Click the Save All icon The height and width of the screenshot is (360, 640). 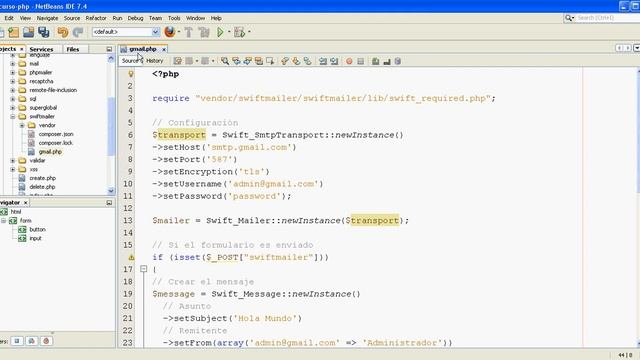pyautogui.click(x=43, y=32)
